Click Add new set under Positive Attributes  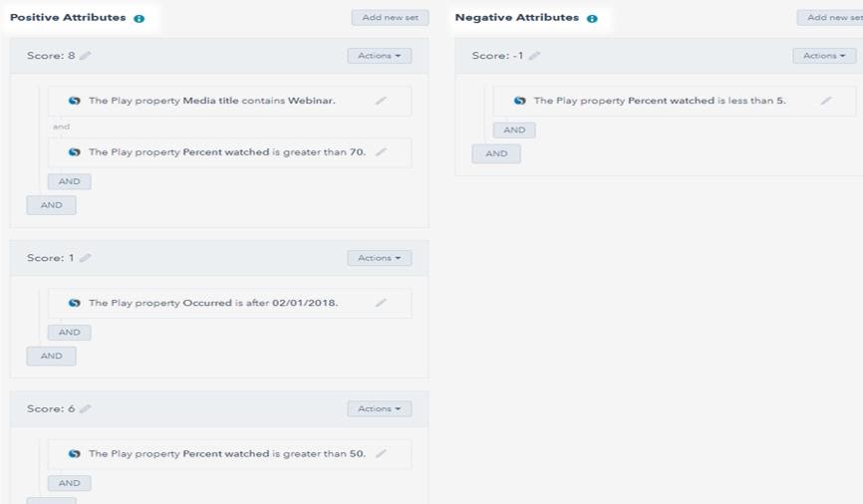click(x=390, y=18)
